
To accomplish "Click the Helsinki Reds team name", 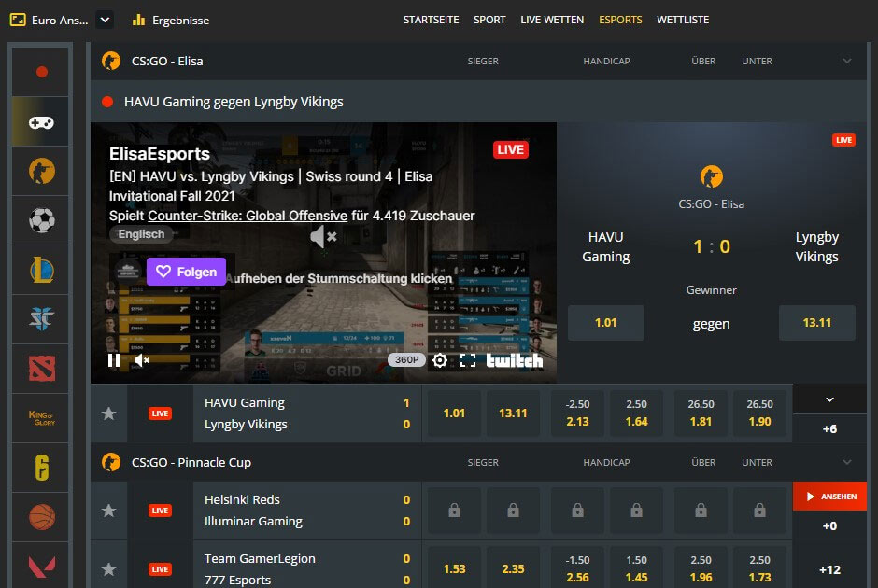I will [242, 499].
